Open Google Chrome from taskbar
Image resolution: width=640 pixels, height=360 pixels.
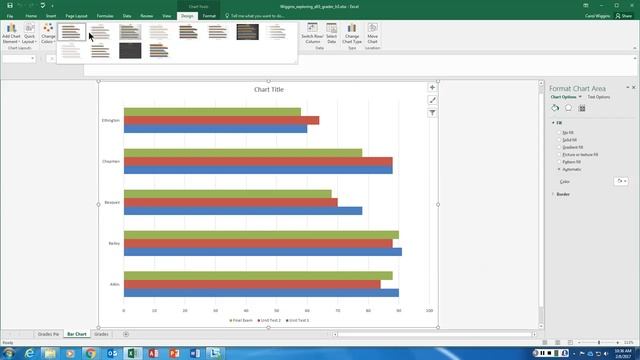click(91, 353)
